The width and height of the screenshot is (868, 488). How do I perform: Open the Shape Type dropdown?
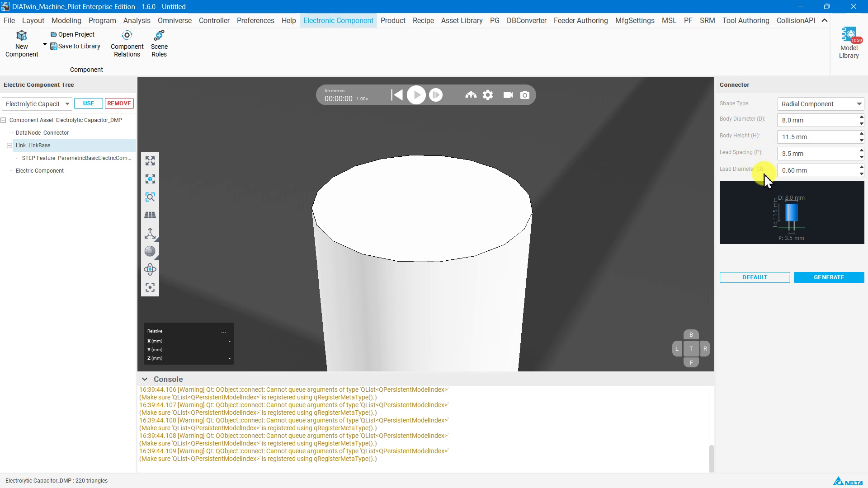[821, 104]
